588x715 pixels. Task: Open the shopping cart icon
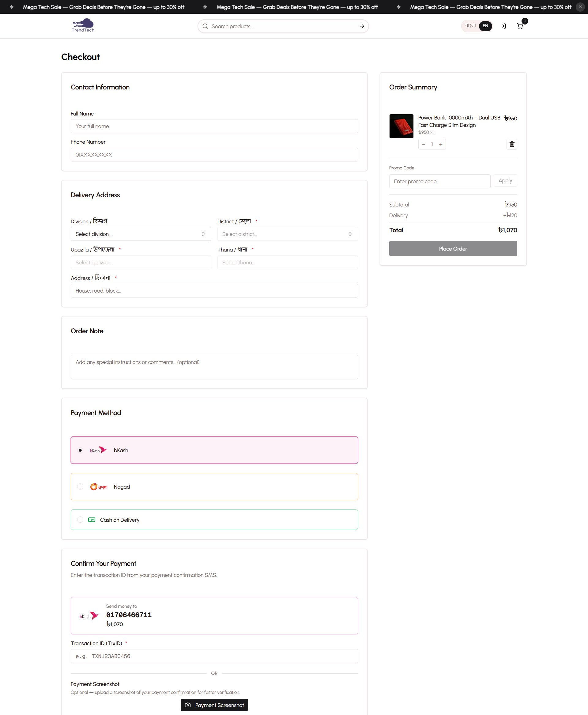[x=520, y=26]
